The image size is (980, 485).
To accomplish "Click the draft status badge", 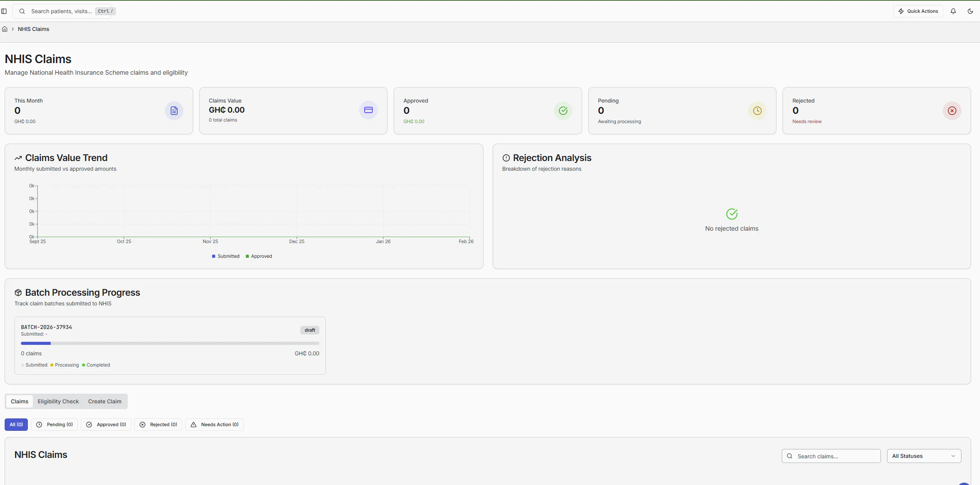I will (x=310, y=330).
